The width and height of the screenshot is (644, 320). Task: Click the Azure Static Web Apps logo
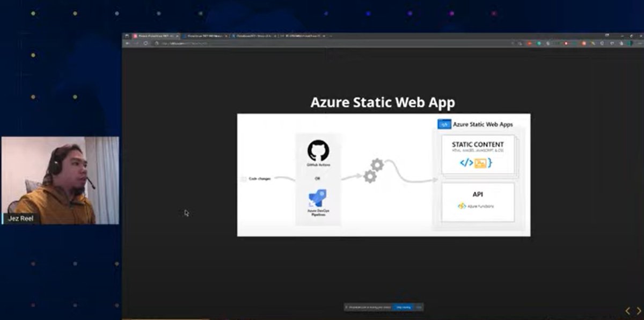(444, 124)
